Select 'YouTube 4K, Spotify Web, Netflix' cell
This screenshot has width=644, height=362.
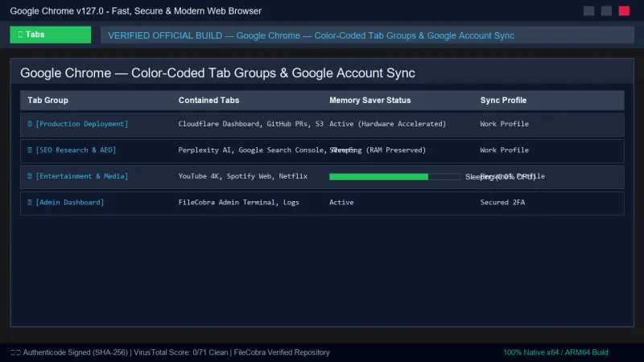243,176
